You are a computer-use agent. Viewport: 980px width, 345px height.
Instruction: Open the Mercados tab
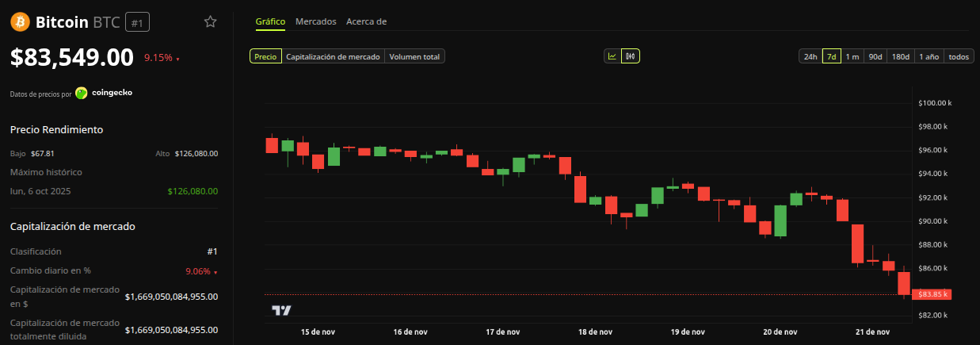point(316,21)
